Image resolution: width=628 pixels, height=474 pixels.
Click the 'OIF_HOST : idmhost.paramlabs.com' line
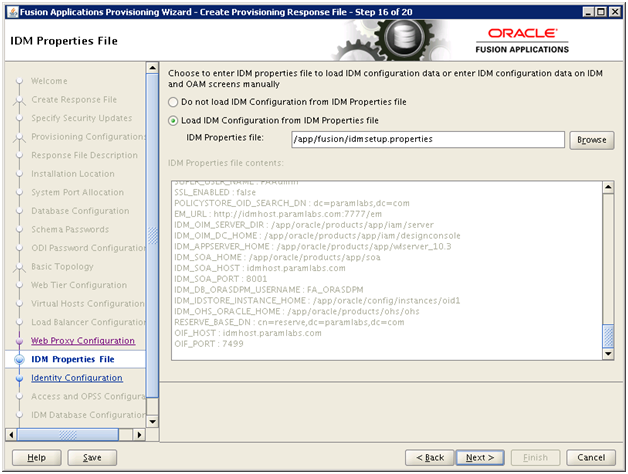click(248, 333)
